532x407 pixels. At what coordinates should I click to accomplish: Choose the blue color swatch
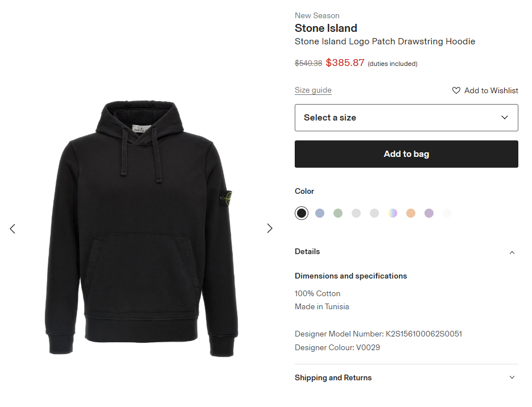320,213
